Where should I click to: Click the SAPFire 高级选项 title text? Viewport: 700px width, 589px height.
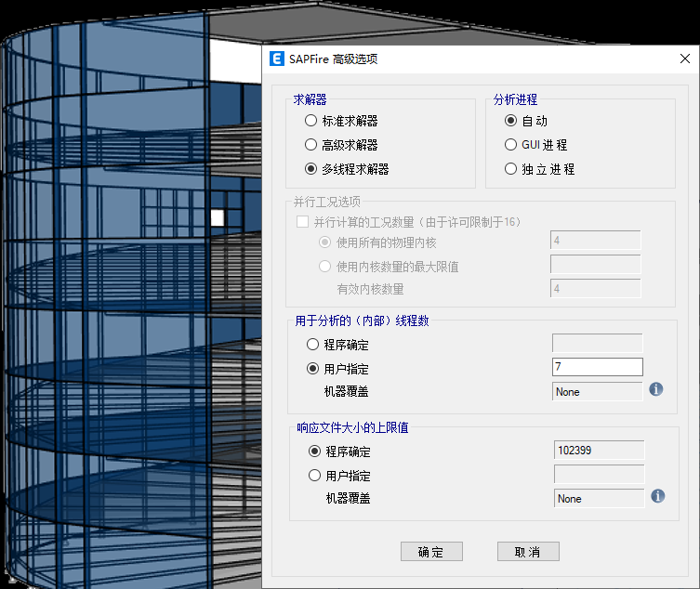point(333,59)
